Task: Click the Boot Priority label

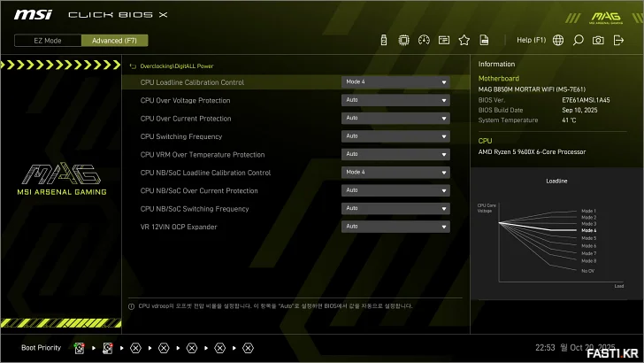Action: pyautogui.click(x=41, y=348)
